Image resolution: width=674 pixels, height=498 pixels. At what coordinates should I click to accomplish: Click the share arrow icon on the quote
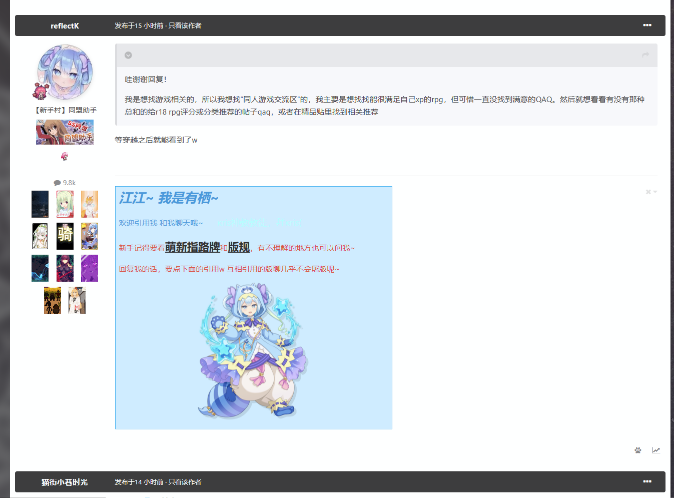[x=645, y=55]
